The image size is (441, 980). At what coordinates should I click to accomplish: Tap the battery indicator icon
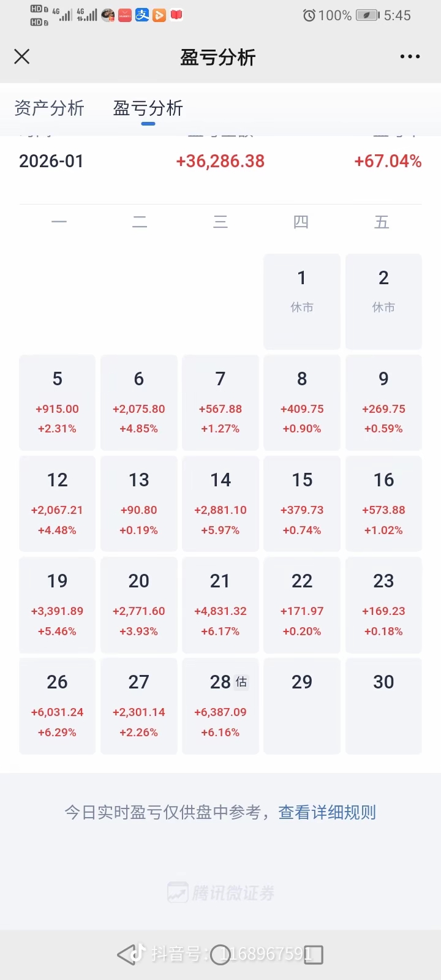[x=367, y=15]
